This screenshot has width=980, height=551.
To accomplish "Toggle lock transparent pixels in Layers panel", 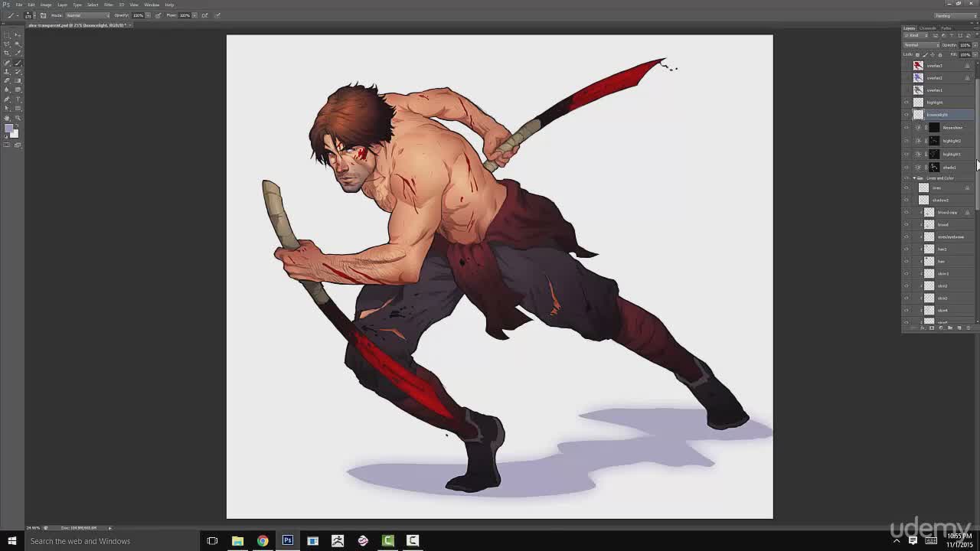I will (917, 55).
